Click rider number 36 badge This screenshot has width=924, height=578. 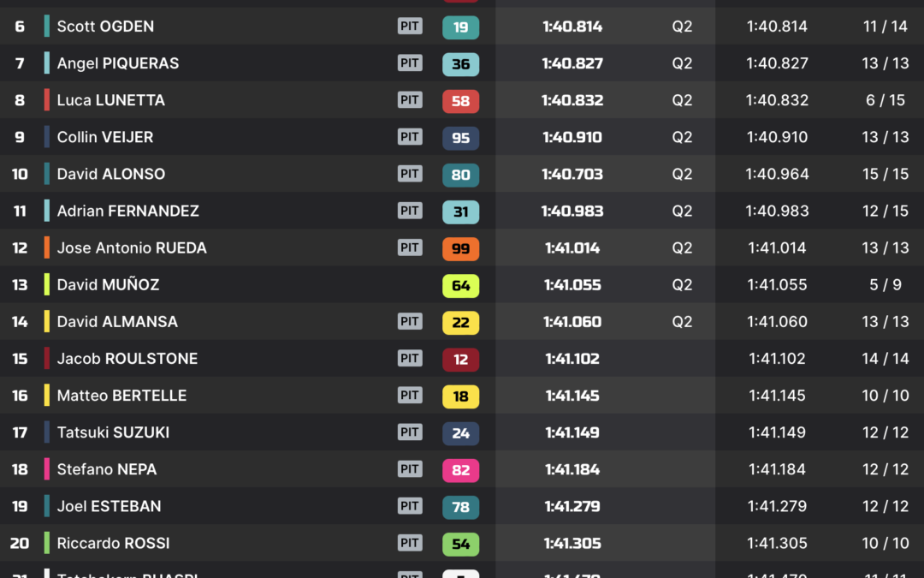(x=460, y=64)
